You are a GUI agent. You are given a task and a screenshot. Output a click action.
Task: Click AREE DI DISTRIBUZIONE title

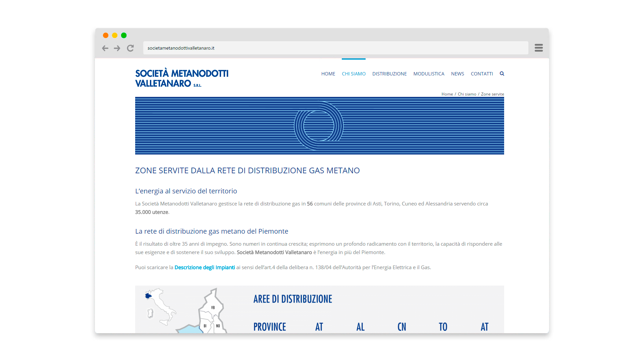[292, 299]
